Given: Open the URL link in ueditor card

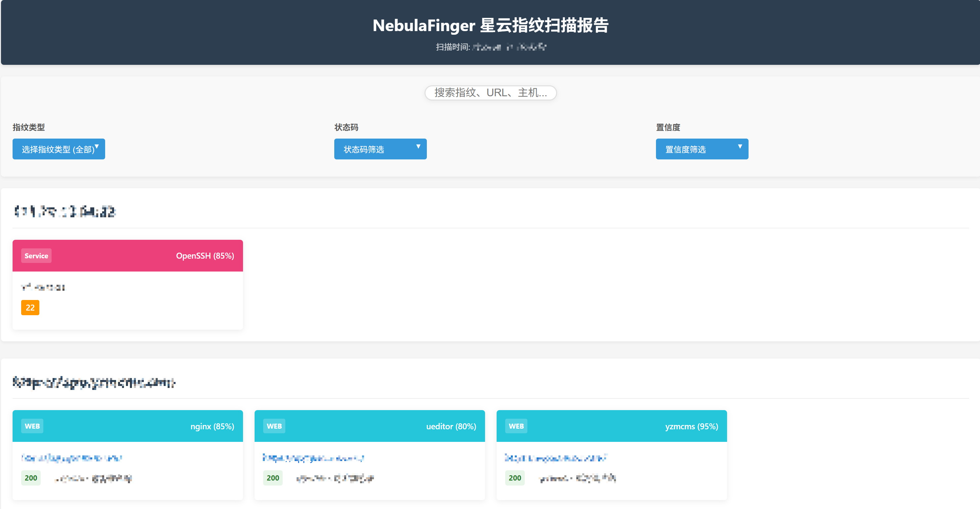Looking at the screenshot, I should 313,458.
